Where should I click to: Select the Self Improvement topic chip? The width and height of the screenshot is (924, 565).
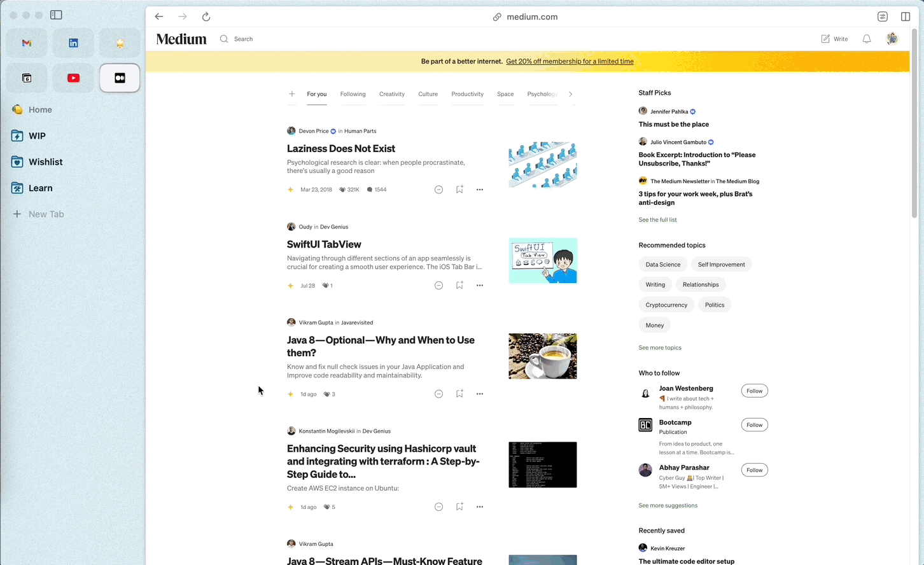pyautogui.click(x=721, y=265)
